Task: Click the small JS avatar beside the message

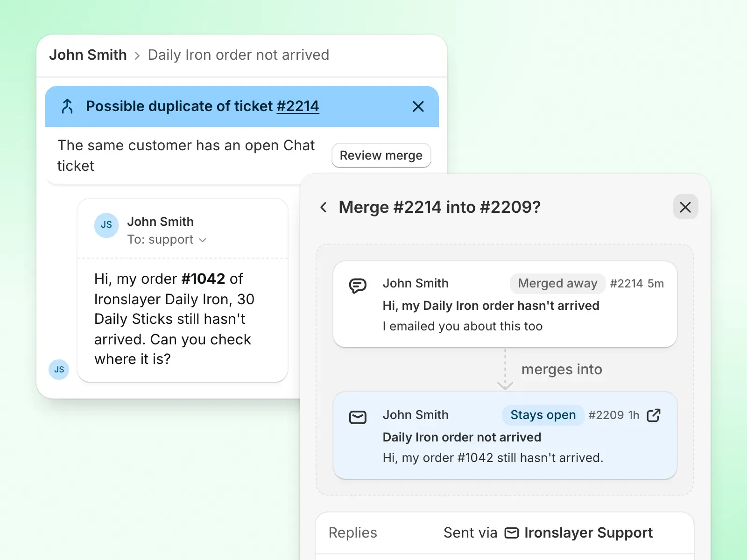Action: [59, 370]
